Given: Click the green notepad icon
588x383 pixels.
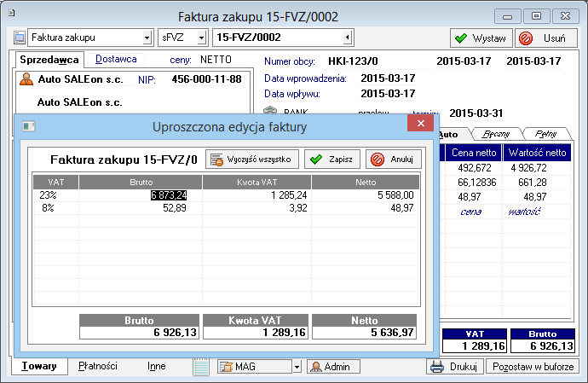Looking at the screenshot, I should (201, 367).
